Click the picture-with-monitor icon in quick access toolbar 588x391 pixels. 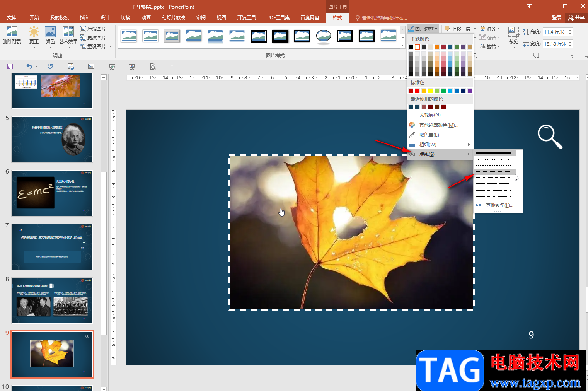(x=70, y=67)
